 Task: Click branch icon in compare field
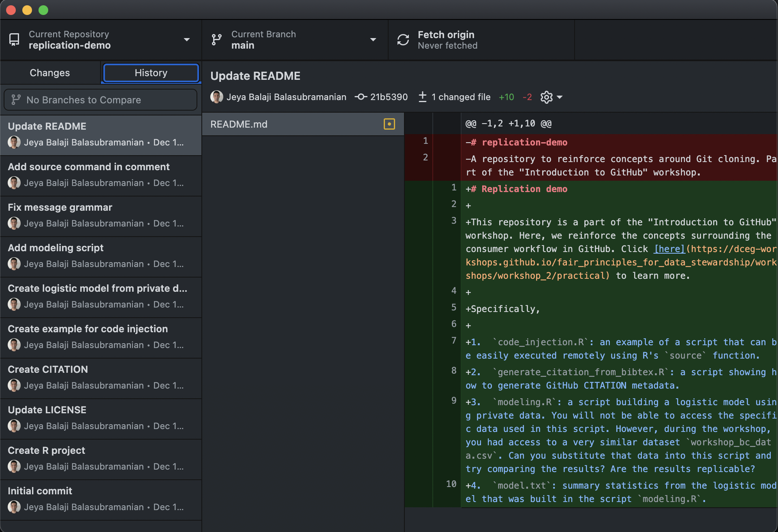click(16, 100)
